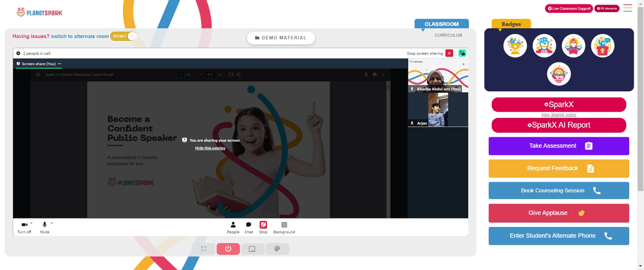Open the Chat panel
Screen dimensions: 644x270
[x=249, y=225]
